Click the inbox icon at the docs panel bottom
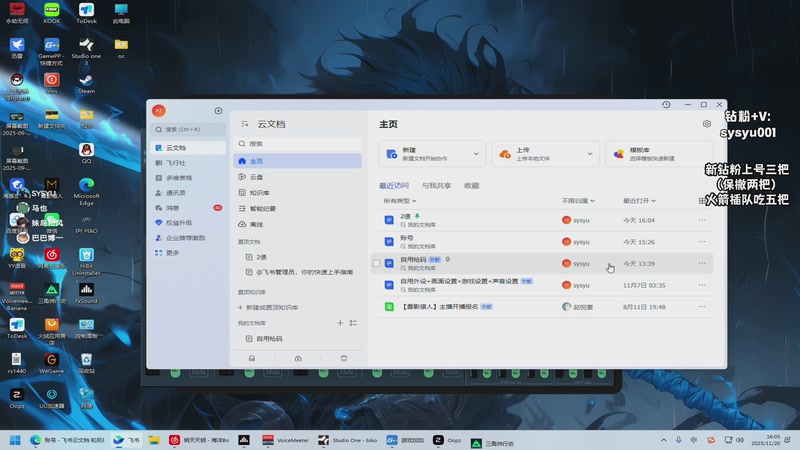 tap(252, 358)
